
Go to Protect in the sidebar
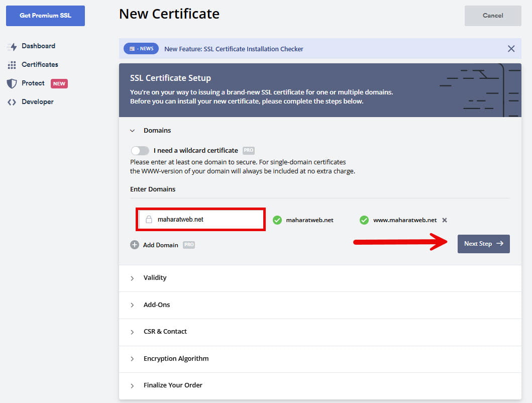33,83
